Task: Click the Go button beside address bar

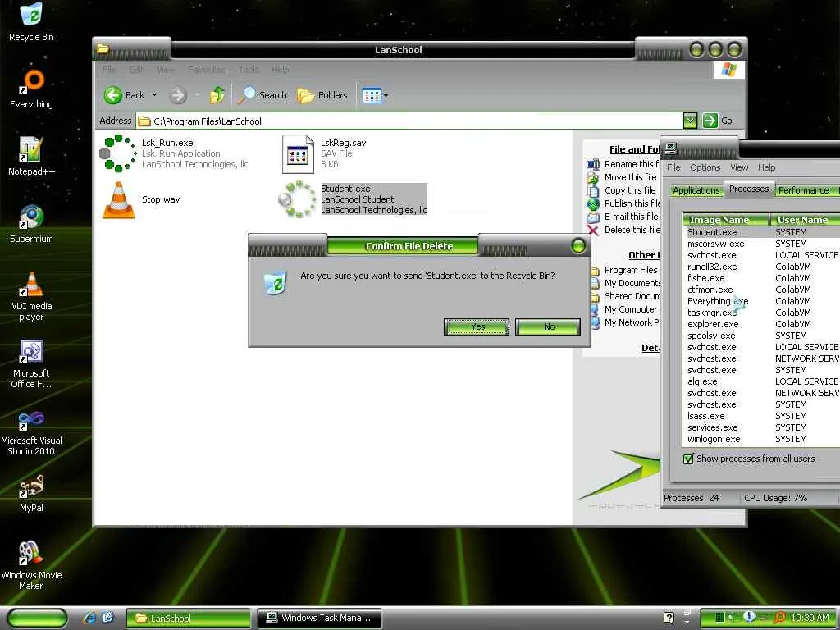Action: [717, 121]
